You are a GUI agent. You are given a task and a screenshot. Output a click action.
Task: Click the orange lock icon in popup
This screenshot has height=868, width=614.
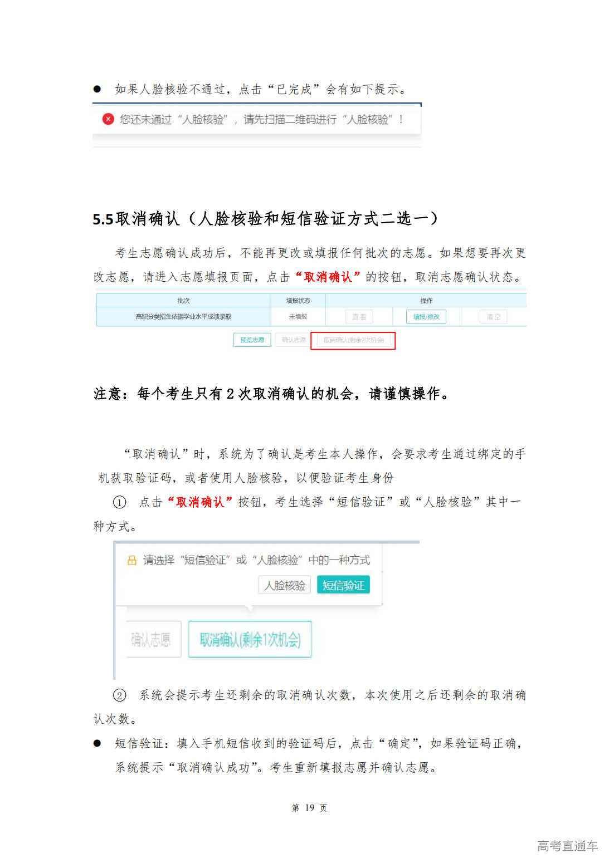point(131,560)
